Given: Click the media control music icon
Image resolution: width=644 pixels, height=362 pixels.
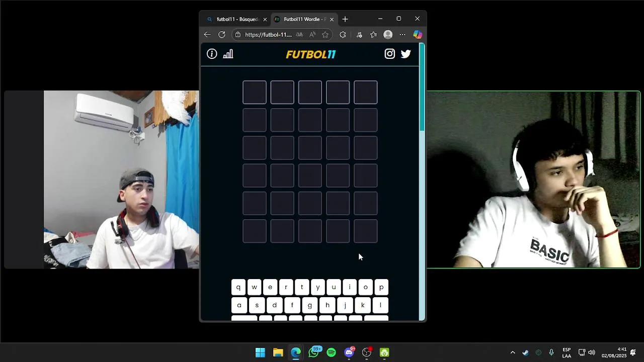Looking at the screenshot, I should (x=359, y=35).
